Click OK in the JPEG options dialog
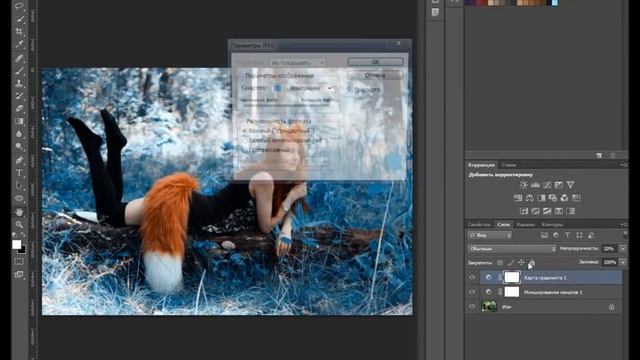The height and width of the screenshot is (360, 640). [x=376, y=62]
